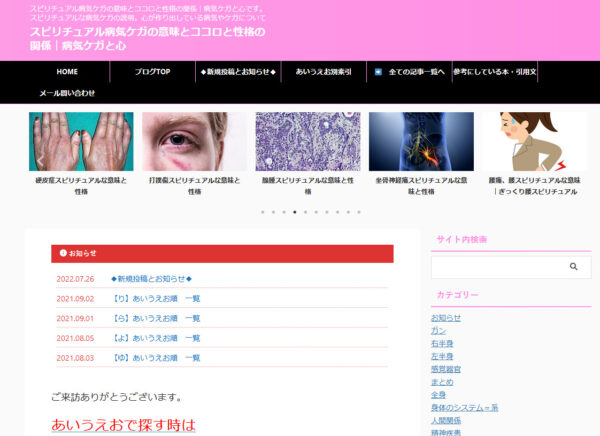Open the back pain woman illustration thumbnail
600x436 pixels.
(535, 141)
